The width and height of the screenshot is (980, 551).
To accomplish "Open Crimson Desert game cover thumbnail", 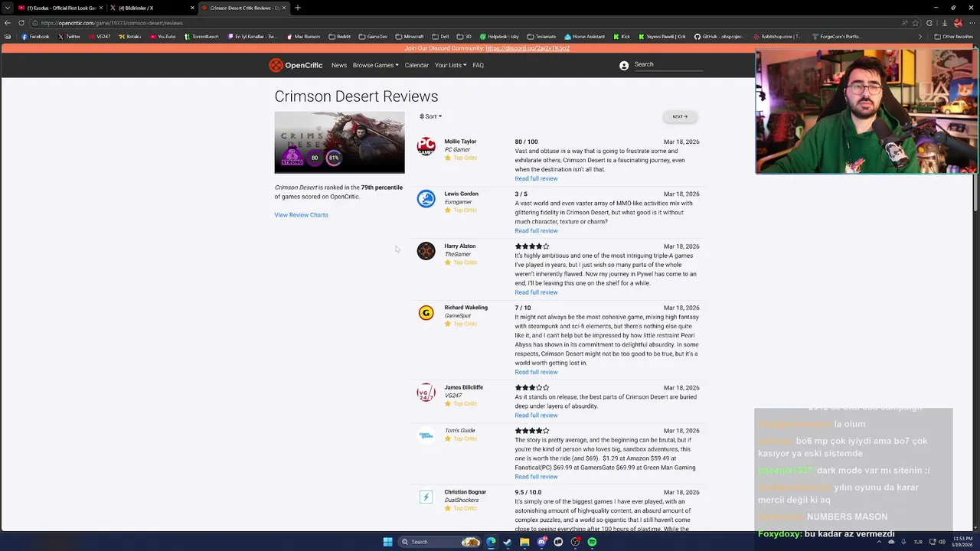I will pyautogui.click(x=339, y=142).
